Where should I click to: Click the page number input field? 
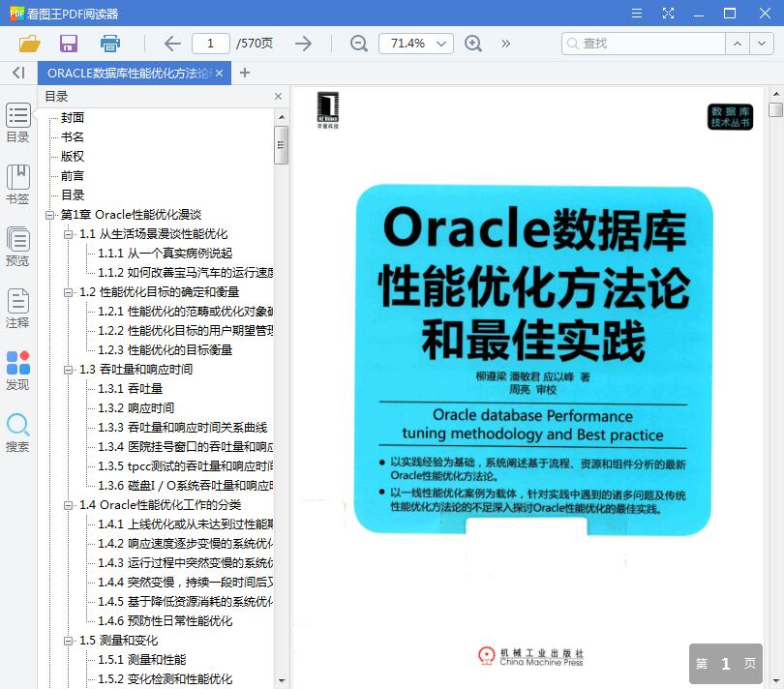click(210, 44)
